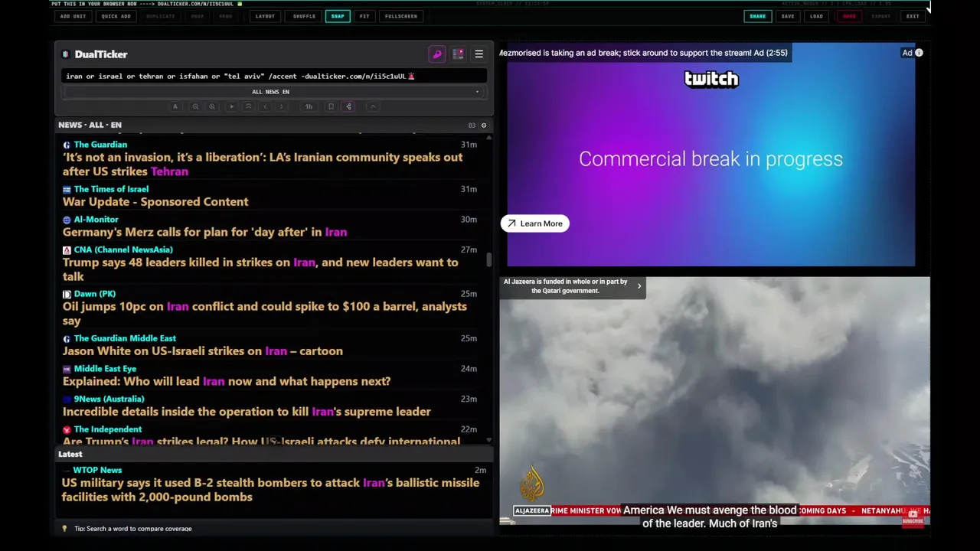
Task: Click the QUICK ADD button
Action: (116, 16)
